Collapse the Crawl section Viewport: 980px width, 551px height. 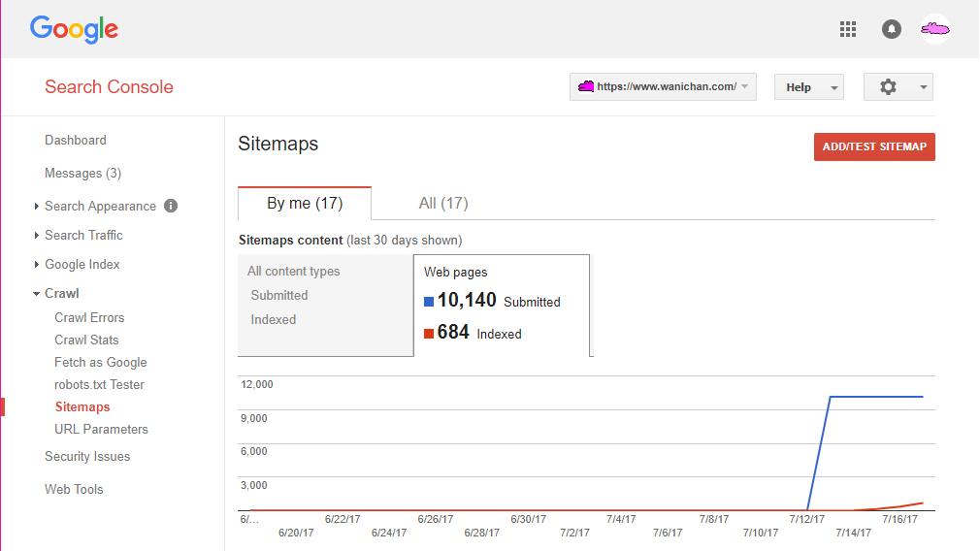coord(36,293)
